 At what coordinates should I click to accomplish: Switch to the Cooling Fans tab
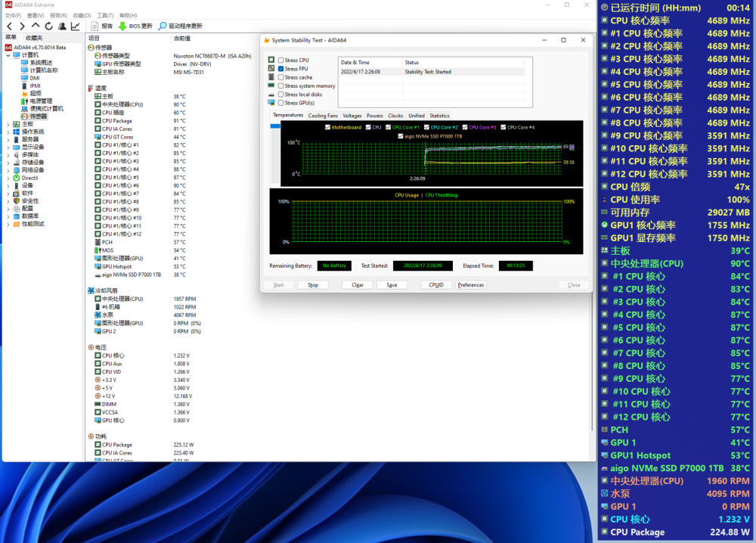tap(323, 116)
